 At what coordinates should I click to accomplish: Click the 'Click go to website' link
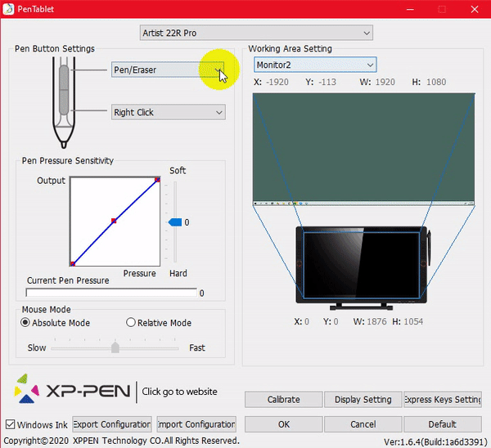tap(179, 392)
